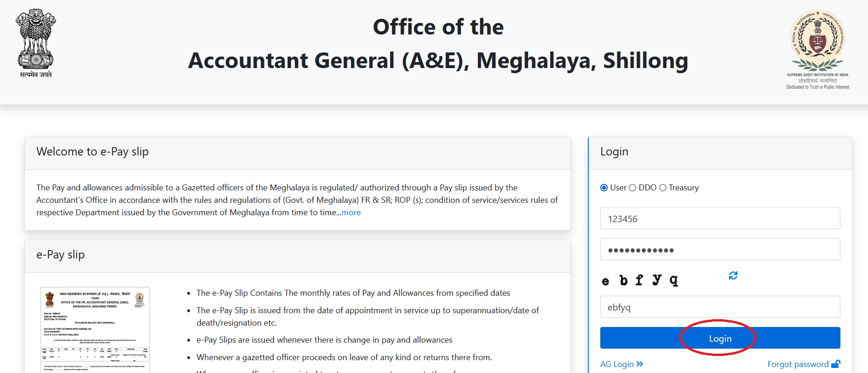868x373 pixels.
Task: Click the Emblem of India logo
Action: (x=36, y=44)
